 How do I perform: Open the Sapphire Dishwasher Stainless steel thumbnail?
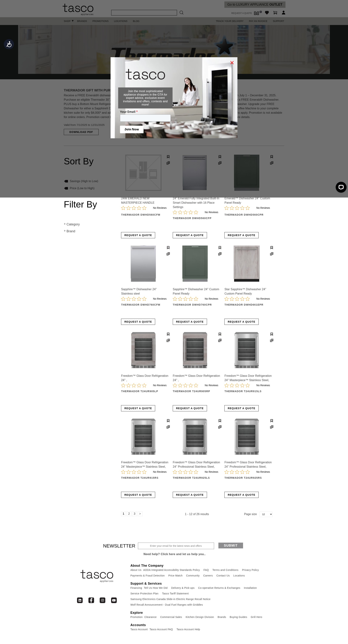click(x=143, y=263)
